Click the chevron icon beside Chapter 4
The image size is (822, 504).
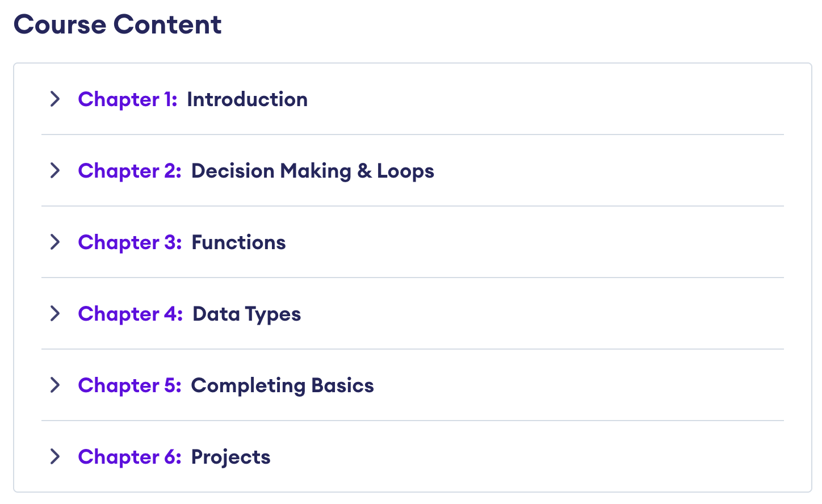tap(55, 314)
